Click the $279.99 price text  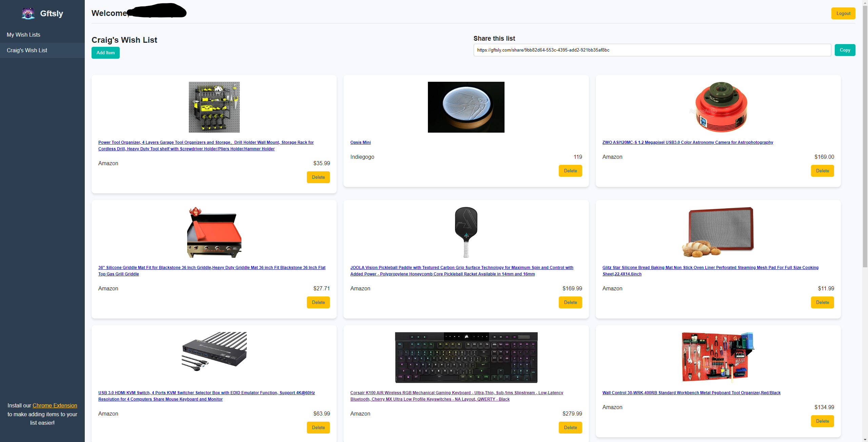pos(572,414)
